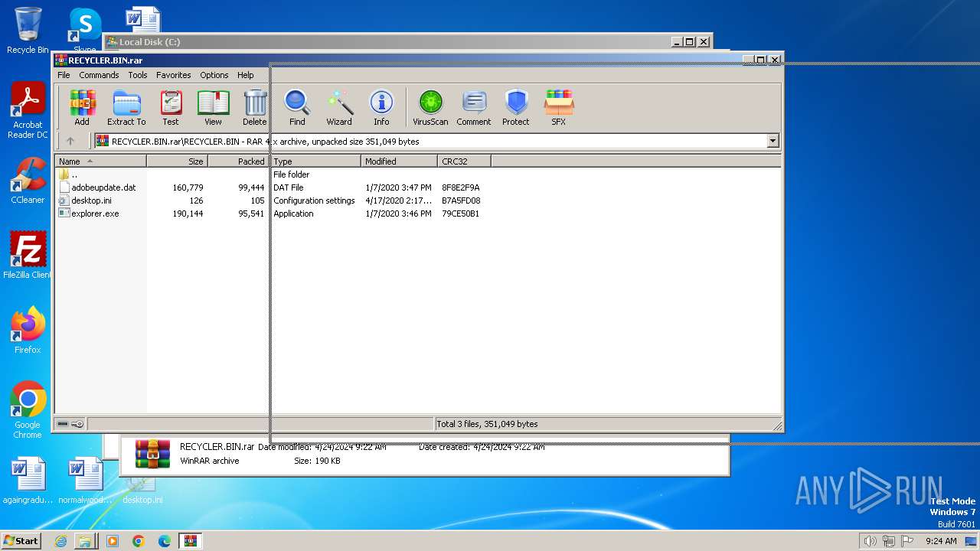Click the key icon in WinRAR status bar

(x=77, y=424)
